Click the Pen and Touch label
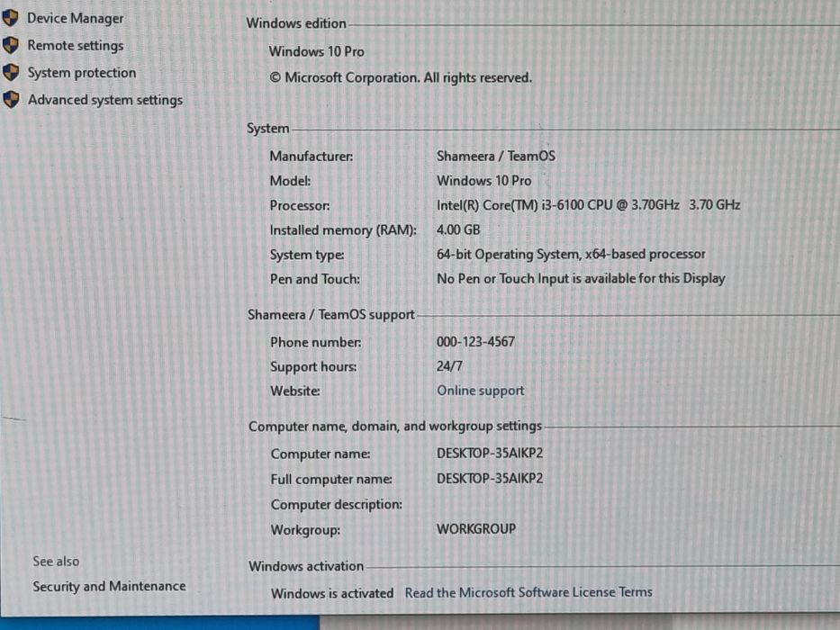 pyautogui.click(x=315, y=279)
